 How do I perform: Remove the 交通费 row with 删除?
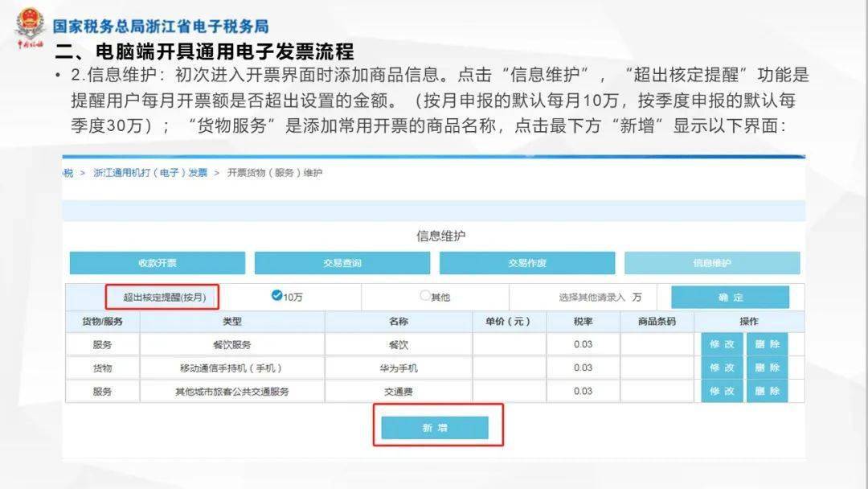coord(766,392)
